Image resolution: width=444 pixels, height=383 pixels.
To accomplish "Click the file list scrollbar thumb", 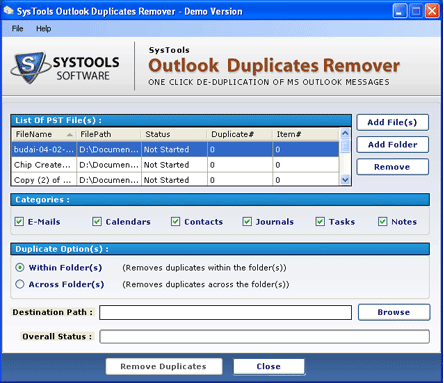I will pyautogui.click(x=345, y=146).
